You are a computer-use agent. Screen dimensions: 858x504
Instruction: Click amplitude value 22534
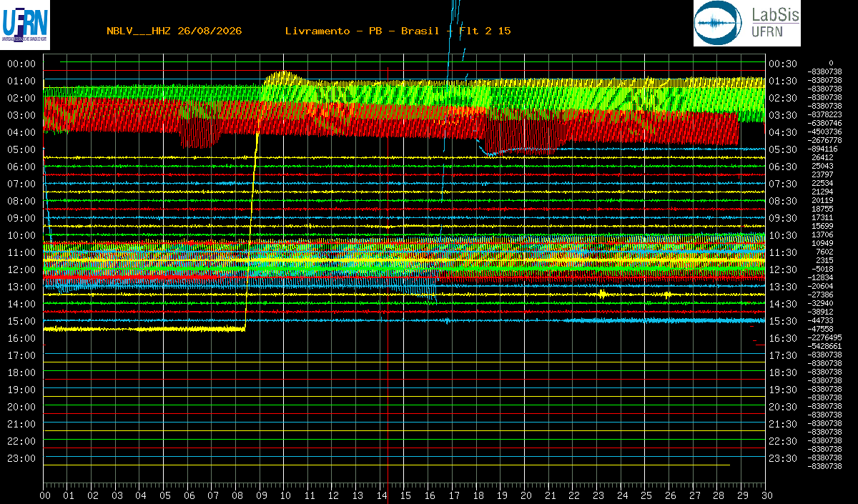pos(822,183)
